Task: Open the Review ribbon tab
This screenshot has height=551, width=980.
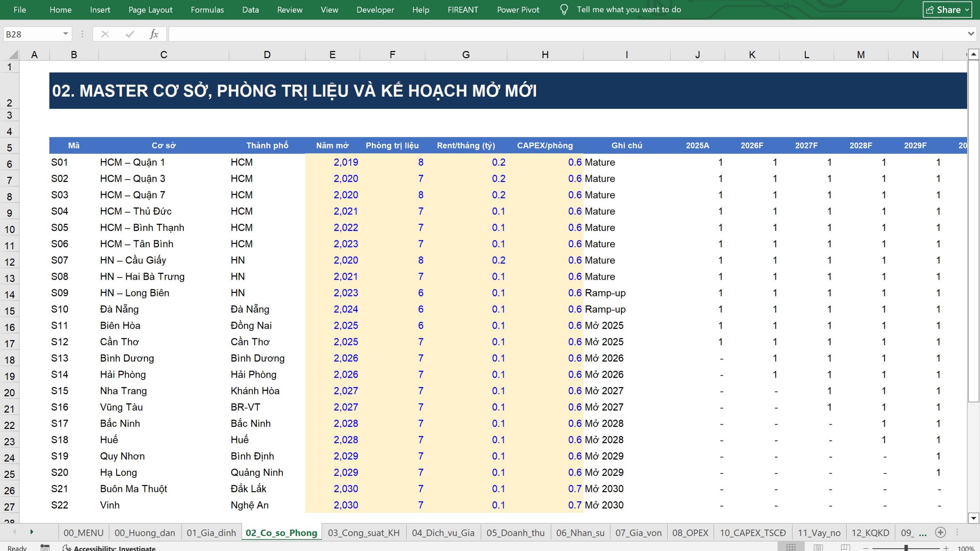Action: [290, 10]
